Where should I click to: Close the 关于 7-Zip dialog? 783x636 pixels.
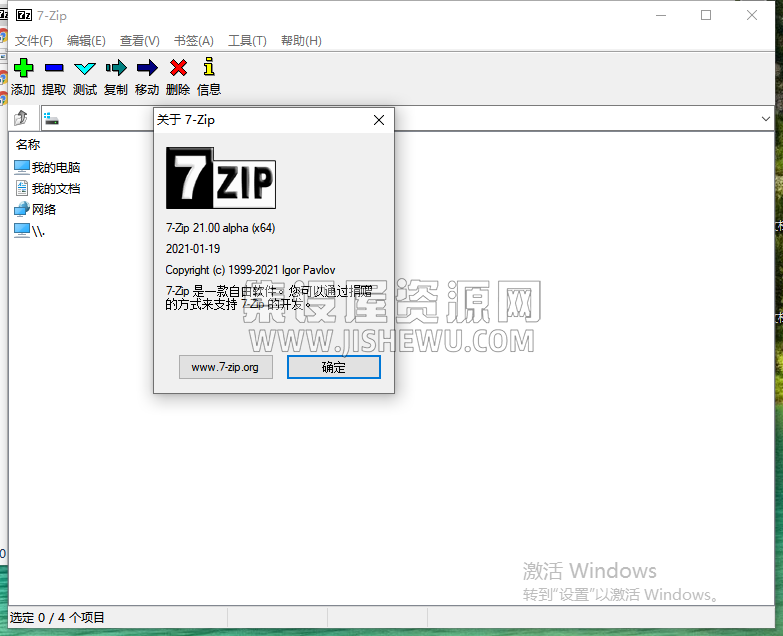pyautogui.click(x=379, y=120)
